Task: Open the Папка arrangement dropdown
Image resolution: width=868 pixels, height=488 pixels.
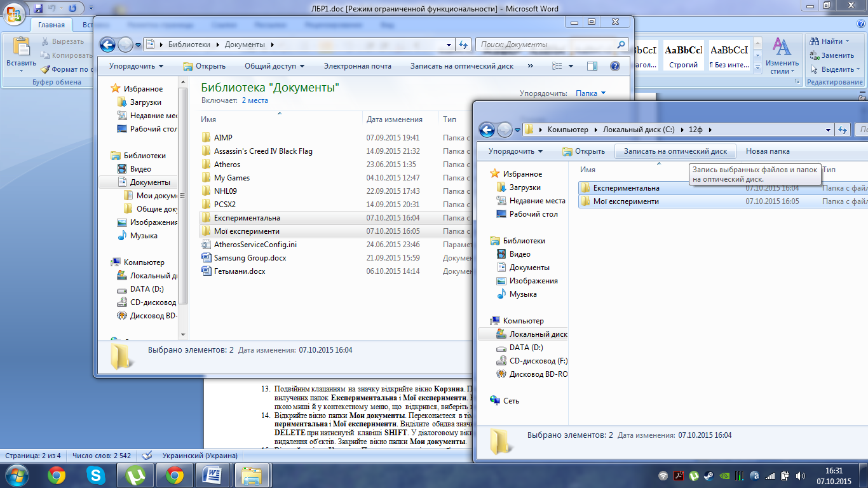Action: [590, 93]
